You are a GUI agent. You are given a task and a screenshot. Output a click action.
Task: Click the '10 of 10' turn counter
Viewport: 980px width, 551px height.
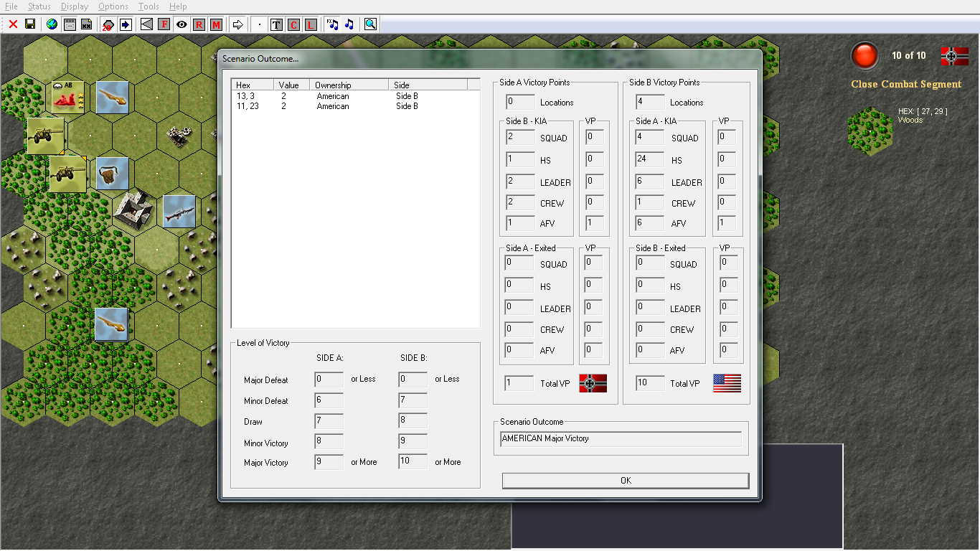[x=909, y=55]
